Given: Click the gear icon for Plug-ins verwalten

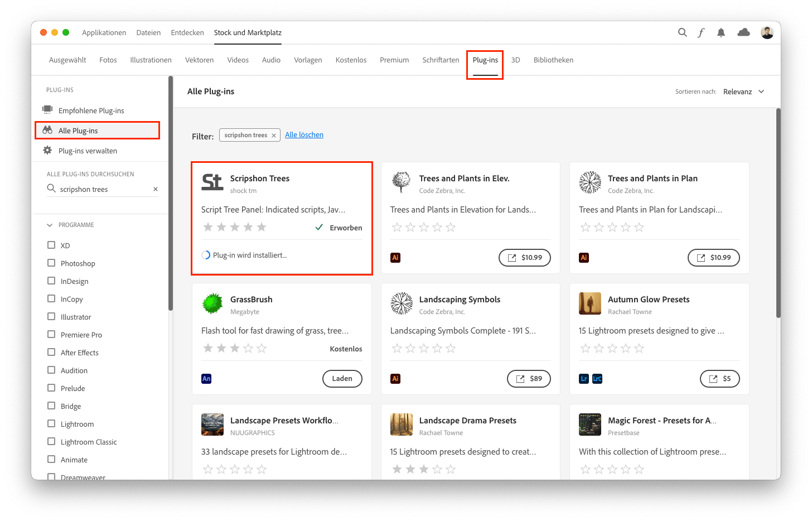Looking at the screenshot, I should (47, 150).
